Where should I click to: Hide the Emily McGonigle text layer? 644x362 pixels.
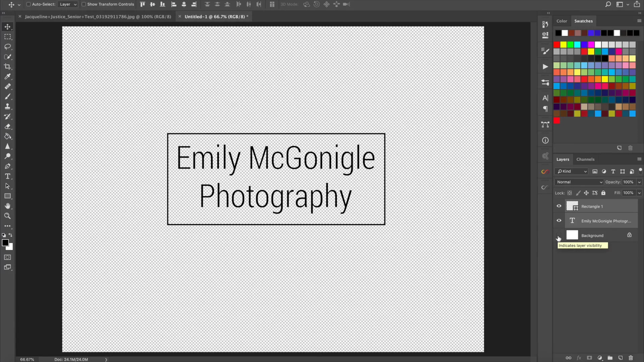point(559,221)
